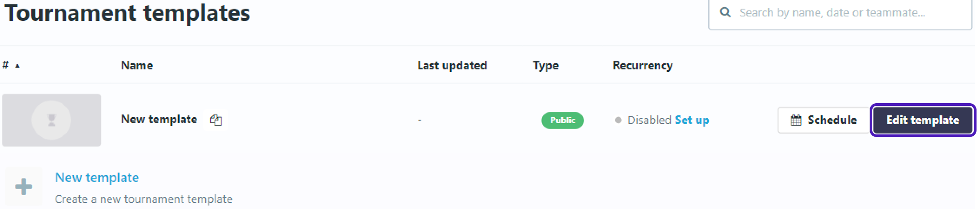Click the Recurrency column header
The width and height of the screenshot is (980, 209).
(642, 65)
